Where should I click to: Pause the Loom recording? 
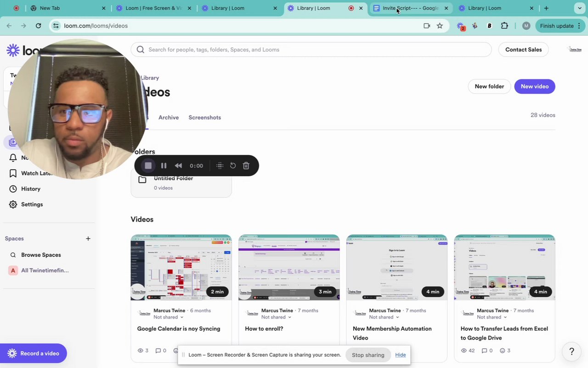[x=164, y=166]
